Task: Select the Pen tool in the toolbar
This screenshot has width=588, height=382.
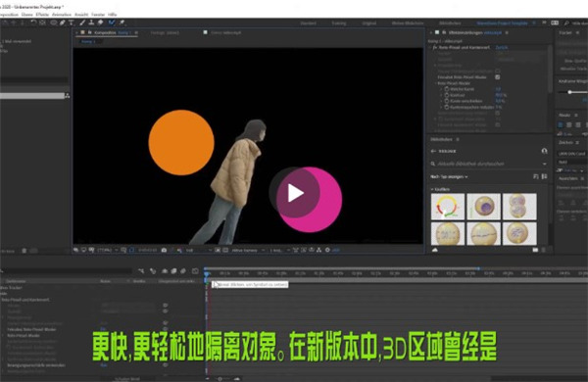Action: (x=63, y=23)
